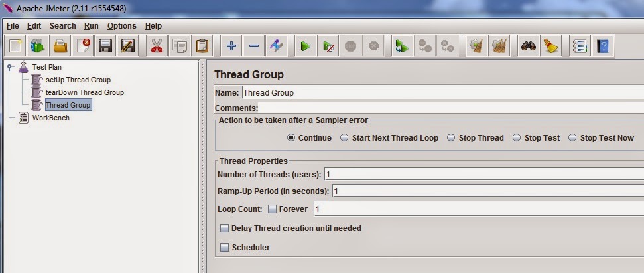Click the greyed Stop icon
Screen dimensions: 644x273
pos(350,46)
